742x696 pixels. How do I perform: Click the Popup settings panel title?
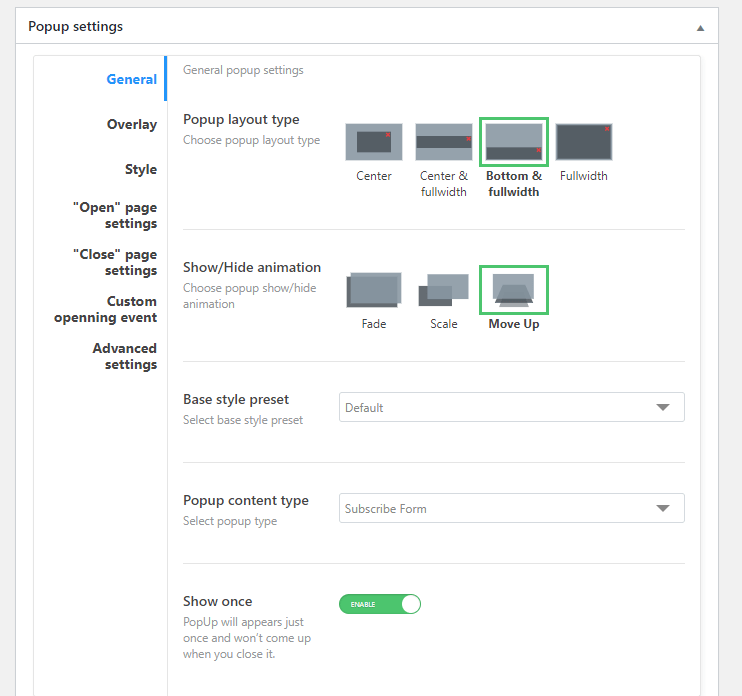point(75,26)
